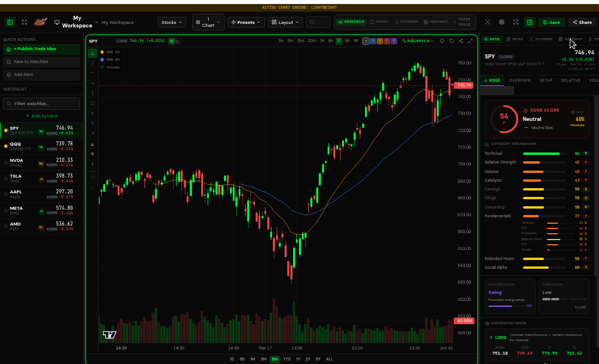Click the grid table icon in top bar

pos(501,22)
